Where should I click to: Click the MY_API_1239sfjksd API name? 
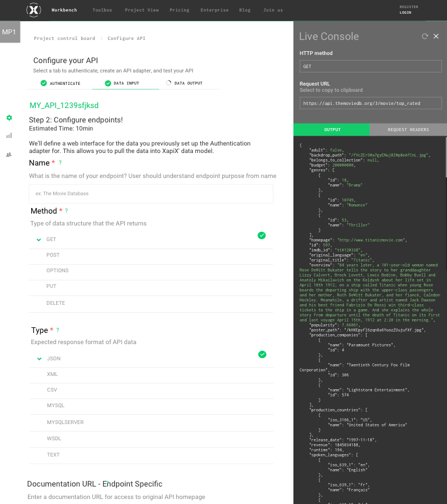pos(64,106)
